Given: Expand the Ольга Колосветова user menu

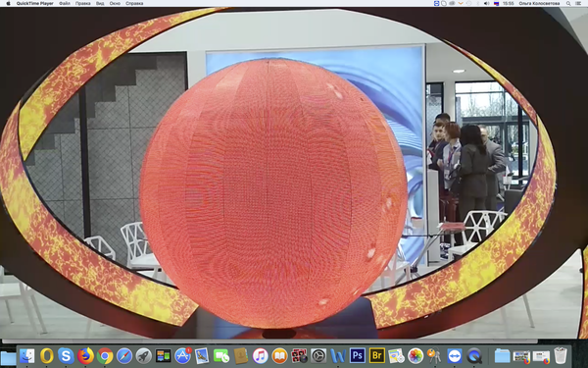Looking at the screenshot, I should pyautogui.click(x=539, y=3).
